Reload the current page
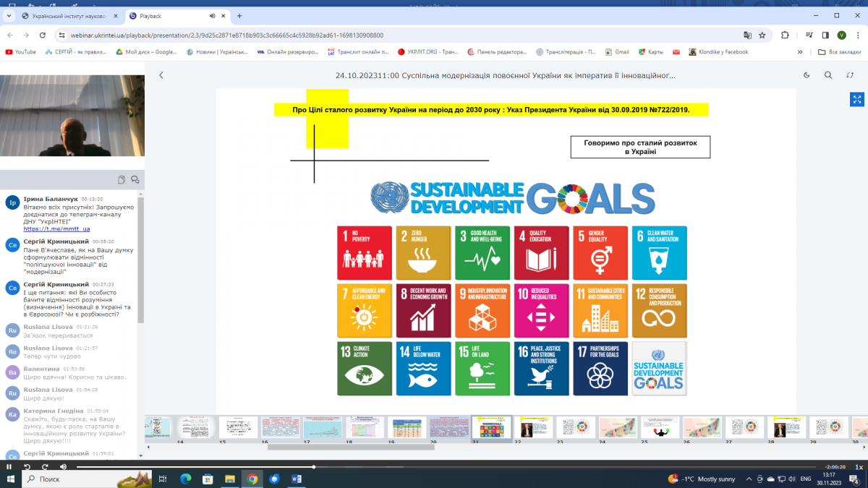The height and width of the screenshot is (488, 868). 44,35
